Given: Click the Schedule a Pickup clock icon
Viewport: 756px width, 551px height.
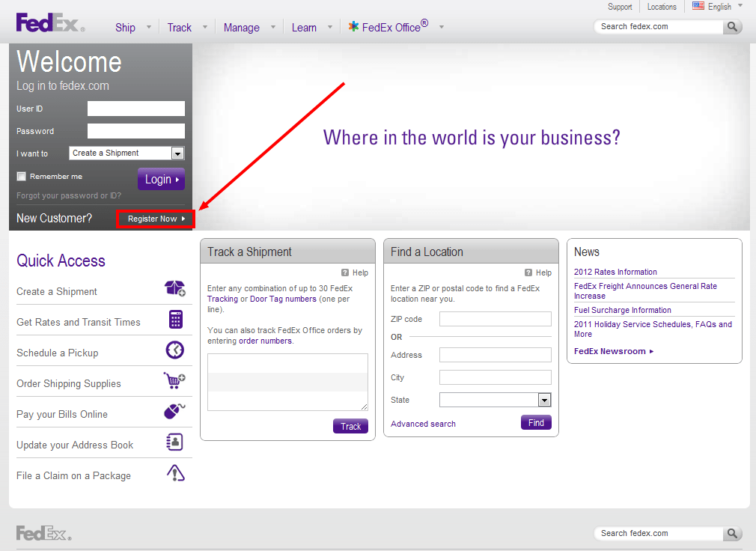Looking at the screenshot, I should click(x=175, y=350).
